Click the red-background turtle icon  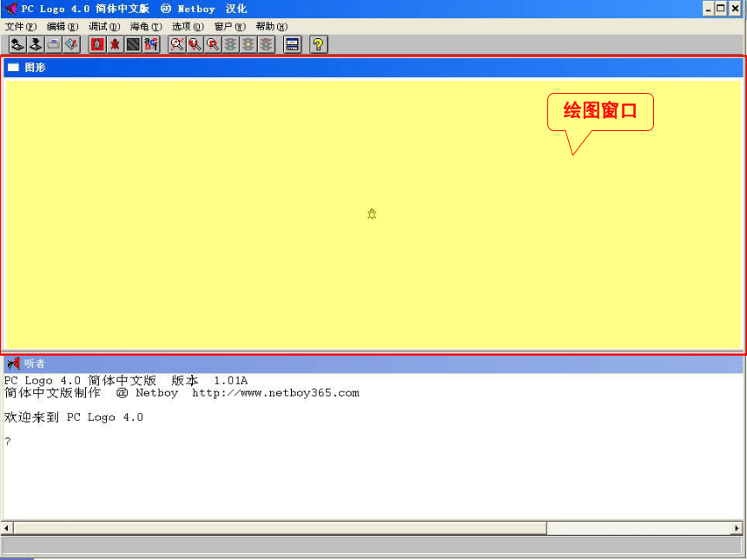97,44
